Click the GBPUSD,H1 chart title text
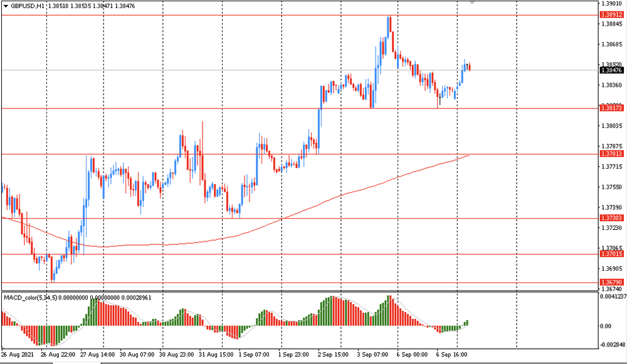The height and width of the screenshot is (364, 627). tap(28, 6)
